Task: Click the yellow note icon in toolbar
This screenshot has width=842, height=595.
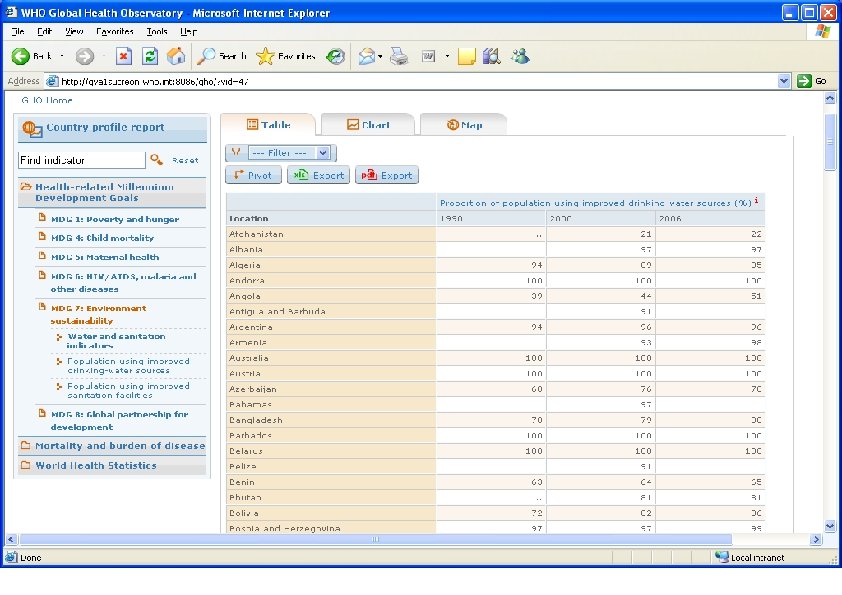Action: 467,56
